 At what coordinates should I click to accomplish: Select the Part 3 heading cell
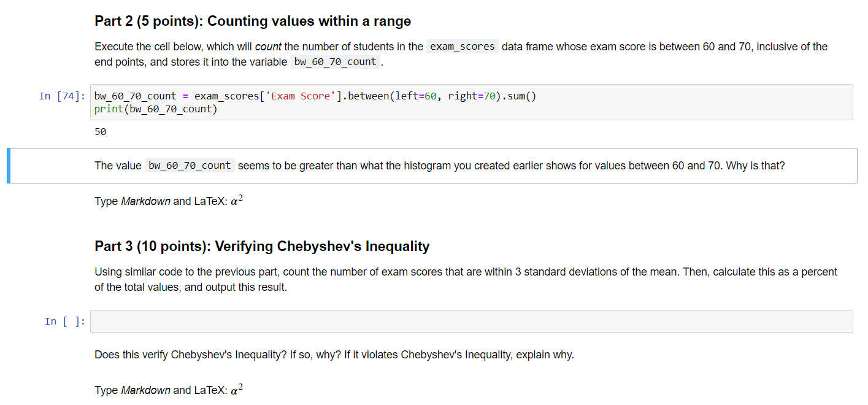click(x=261, y=246)
